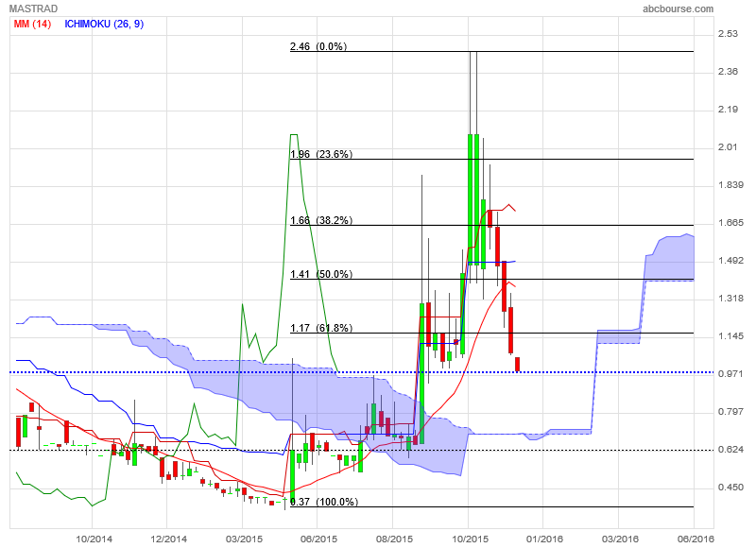This screenshot has width=756, height=548.
Task: Click the 0.624 price axis value
Action: pos(730,450)
